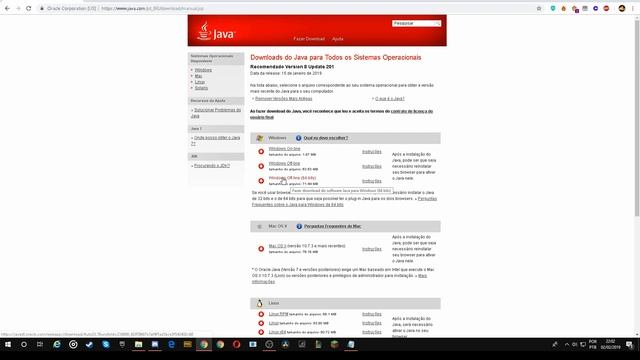This screenshot has width=640, height=360.
Task: Open Perguntas Frequentes do Mac link
Action: point(332,226)
